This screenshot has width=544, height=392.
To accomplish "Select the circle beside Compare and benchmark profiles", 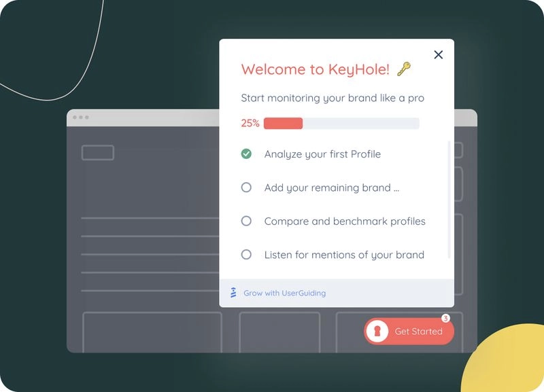I will pos(246,221).
